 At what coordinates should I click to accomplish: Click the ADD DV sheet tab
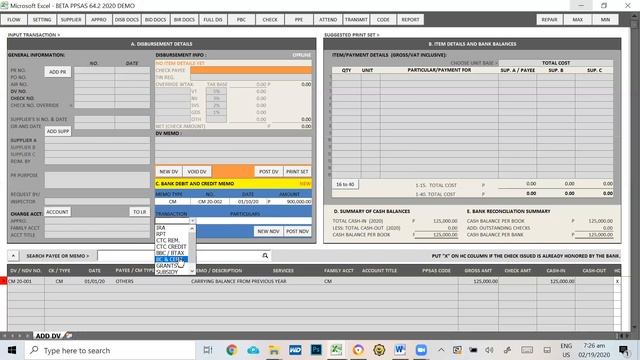pyautogui.click(x=48, y=336)
